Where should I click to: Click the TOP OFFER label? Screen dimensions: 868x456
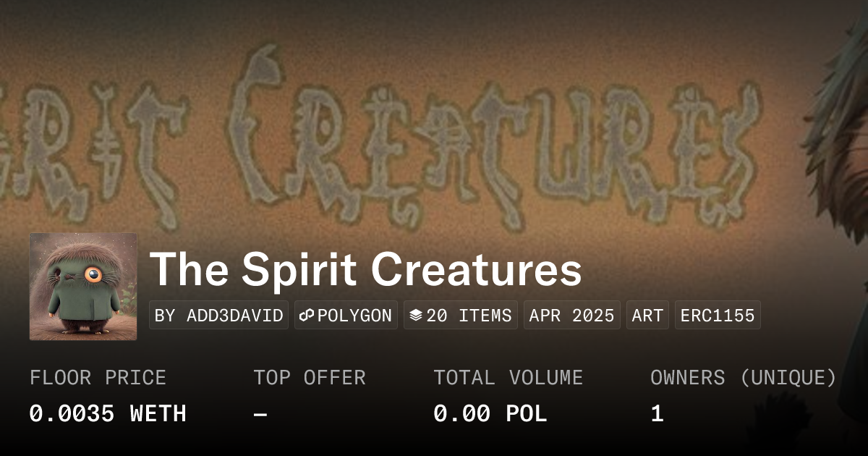pyautogui.click(x=310, y=378)
